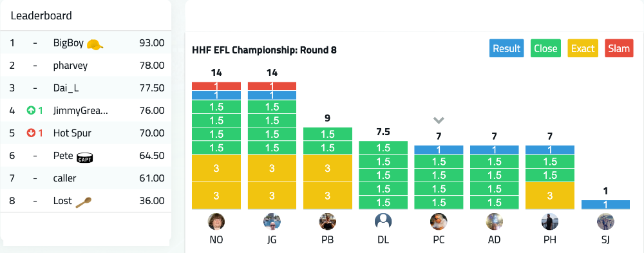Click PB player's avatar photo

(x=327, y=222)
